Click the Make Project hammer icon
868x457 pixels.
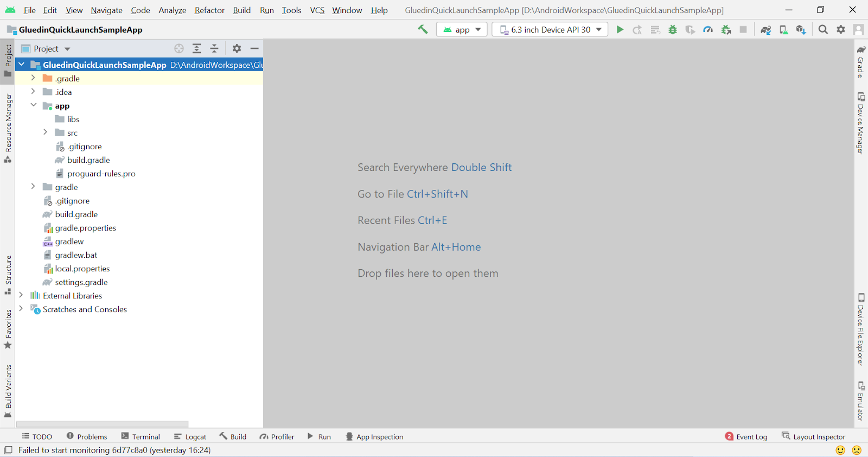(x=423, y=29)
